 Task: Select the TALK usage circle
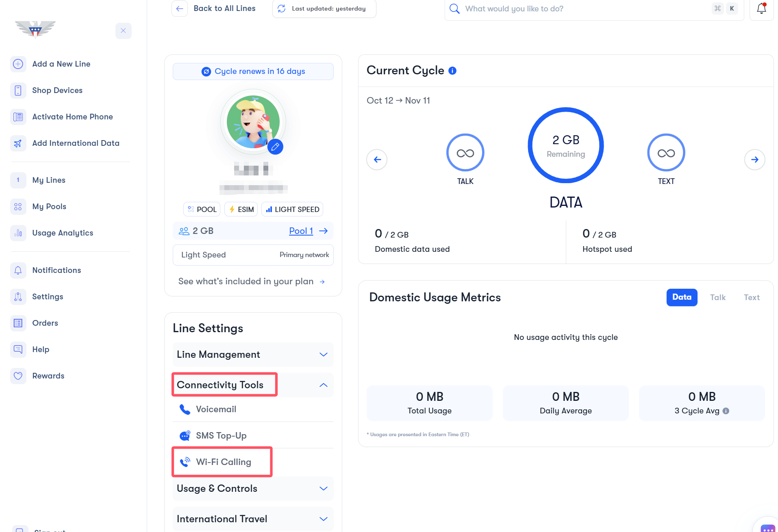465,153
